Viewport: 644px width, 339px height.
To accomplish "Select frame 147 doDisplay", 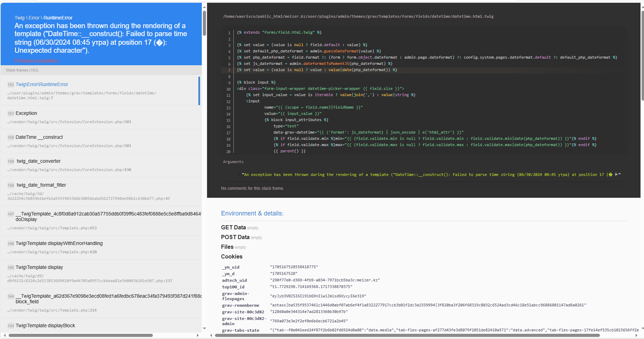I will click(x=101, y=221).
